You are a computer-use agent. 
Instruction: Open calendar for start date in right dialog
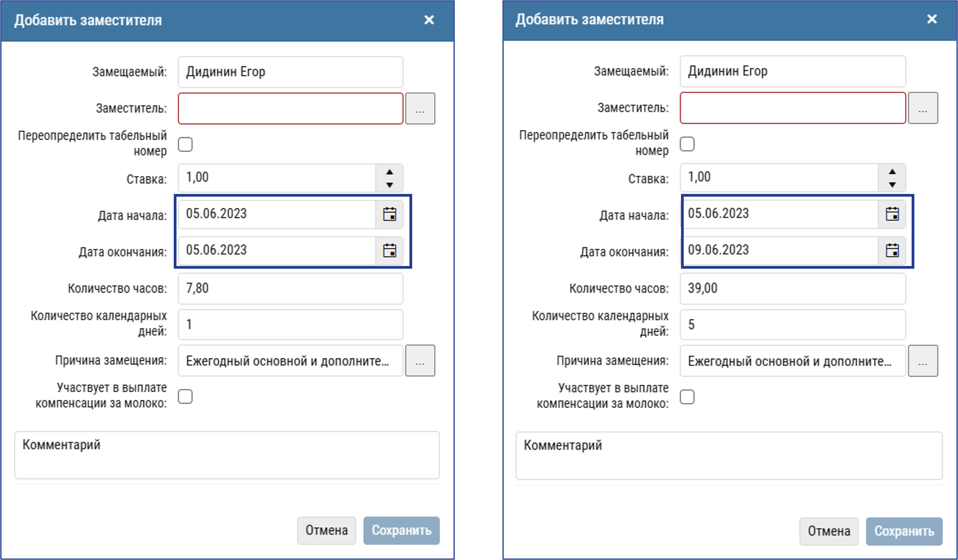pyautogui.click(x=892, y=214)
